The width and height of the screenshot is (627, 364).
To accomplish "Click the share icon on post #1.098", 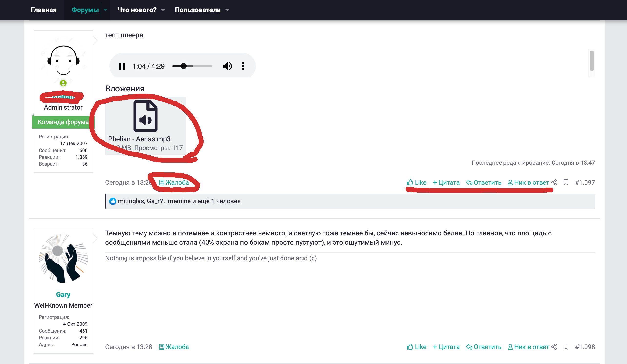I will 554,347.
